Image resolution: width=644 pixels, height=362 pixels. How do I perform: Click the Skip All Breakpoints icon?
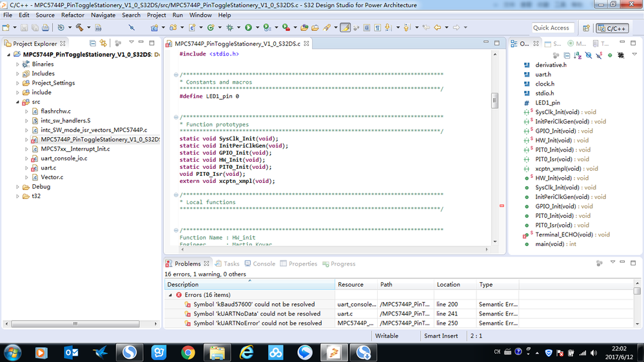(x=132, y=28)
